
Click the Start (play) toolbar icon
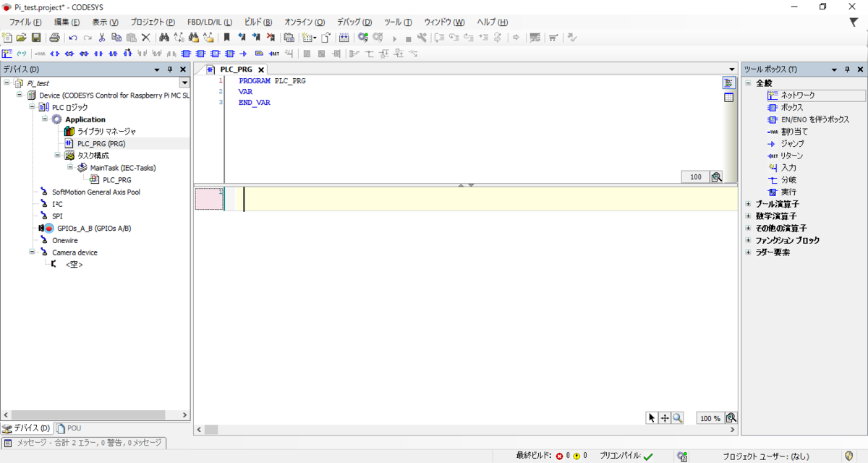pyautogui.click(x=395, y=38)
